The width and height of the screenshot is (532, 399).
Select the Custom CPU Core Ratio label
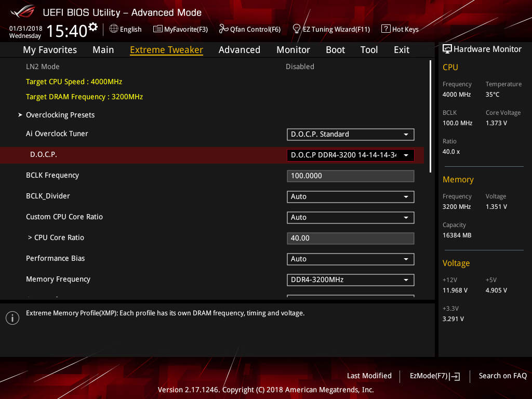[x=64, y=217]
